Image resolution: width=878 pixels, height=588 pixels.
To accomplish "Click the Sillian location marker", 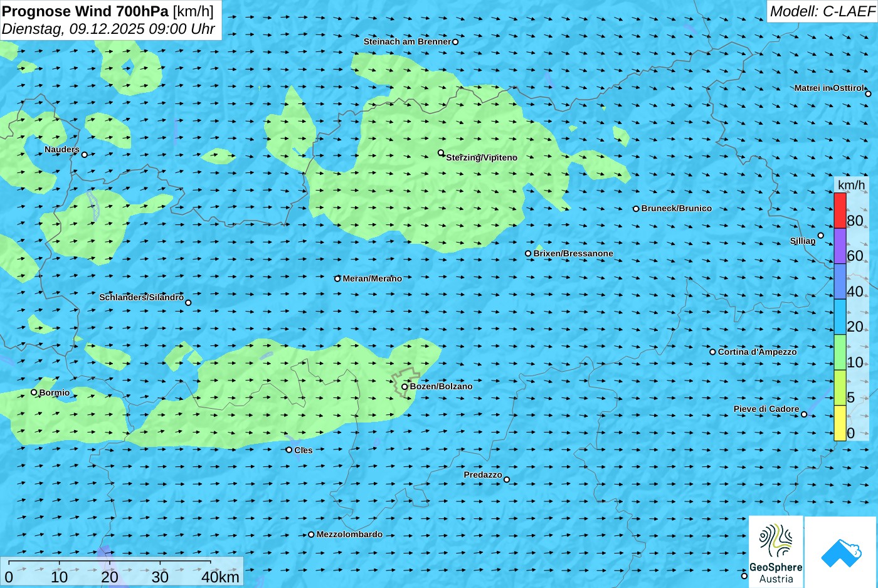I will (x=821, y=236).
